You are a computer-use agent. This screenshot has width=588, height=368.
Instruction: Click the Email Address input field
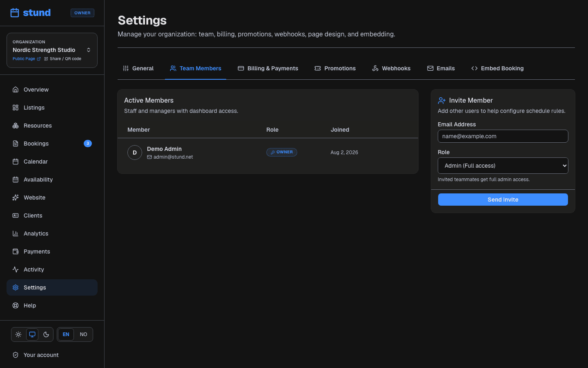(x=503, y=136)
